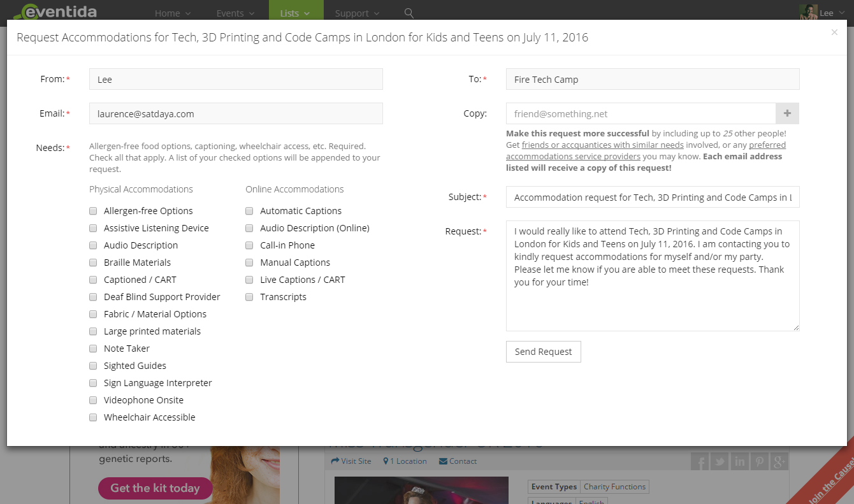
Task: Open the Home dropdown menu
Action: tap(173, 13)
